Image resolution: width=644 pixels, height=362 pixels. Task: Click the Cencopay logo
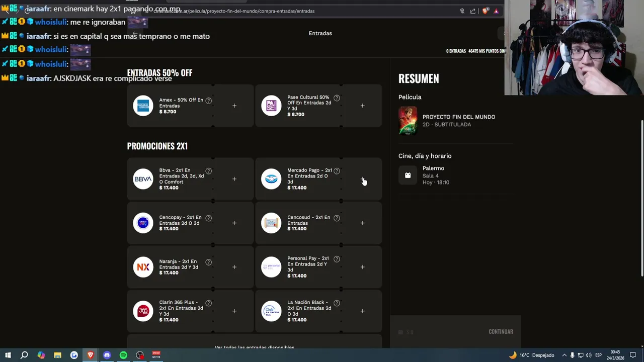point(143,223)
